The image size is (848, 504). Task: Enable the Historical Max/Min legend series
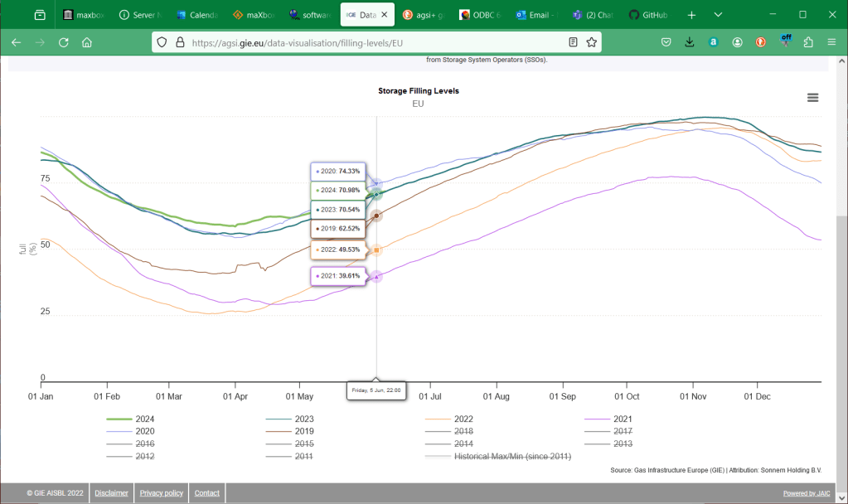(511, 456)
